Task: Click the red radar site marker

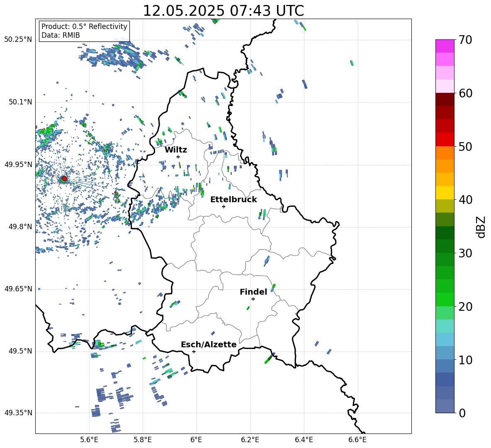Action: (64, 179)
